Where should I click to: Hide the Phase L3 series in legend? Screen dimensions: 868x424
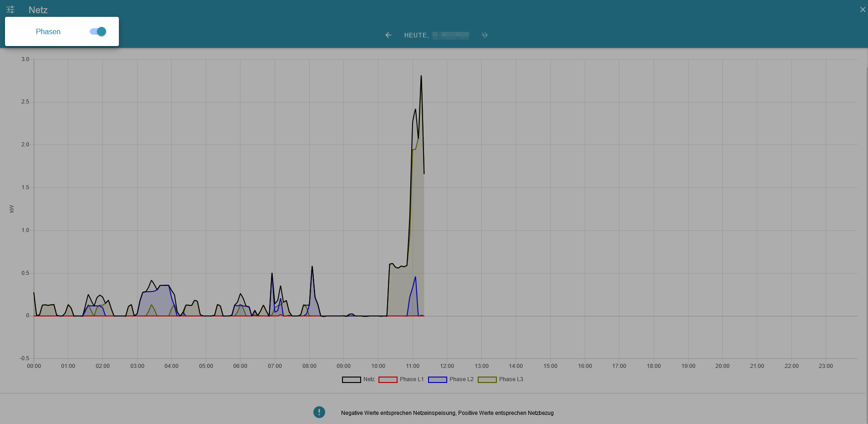pyautogui.click(x=500, y=379)
